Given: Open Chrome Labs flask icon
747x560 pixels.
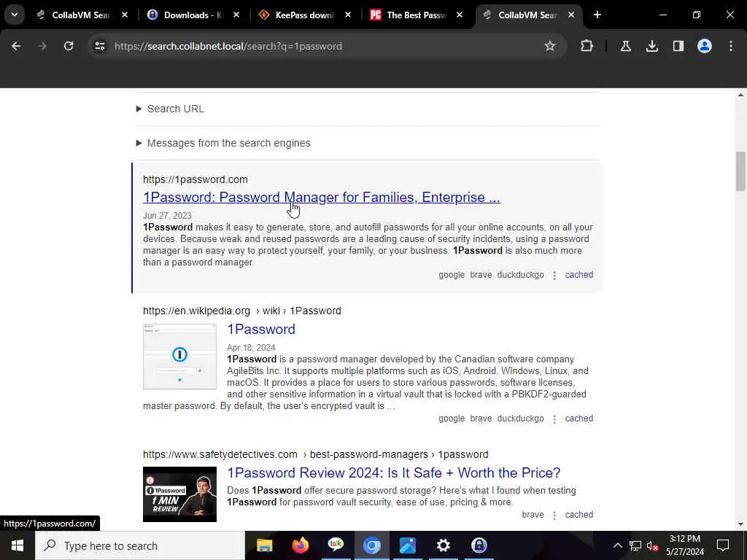Looking at the screenshot, I should point(625,46).
